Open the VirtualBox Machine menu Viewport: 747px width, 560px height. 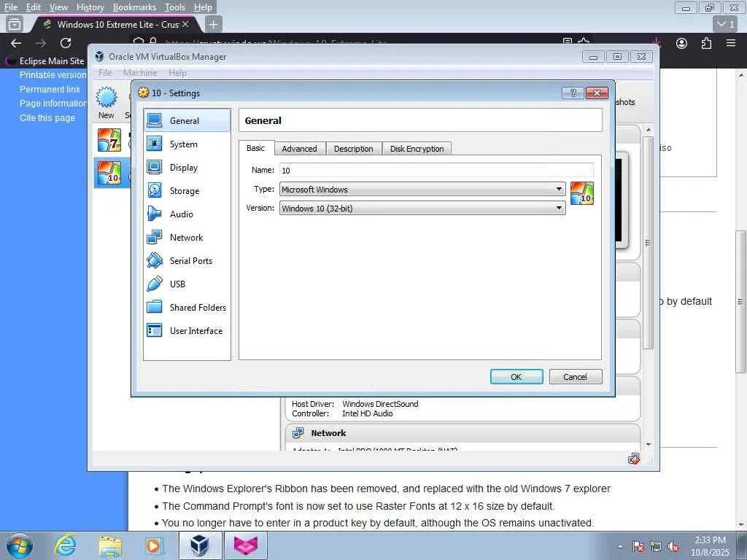[139, 72]
